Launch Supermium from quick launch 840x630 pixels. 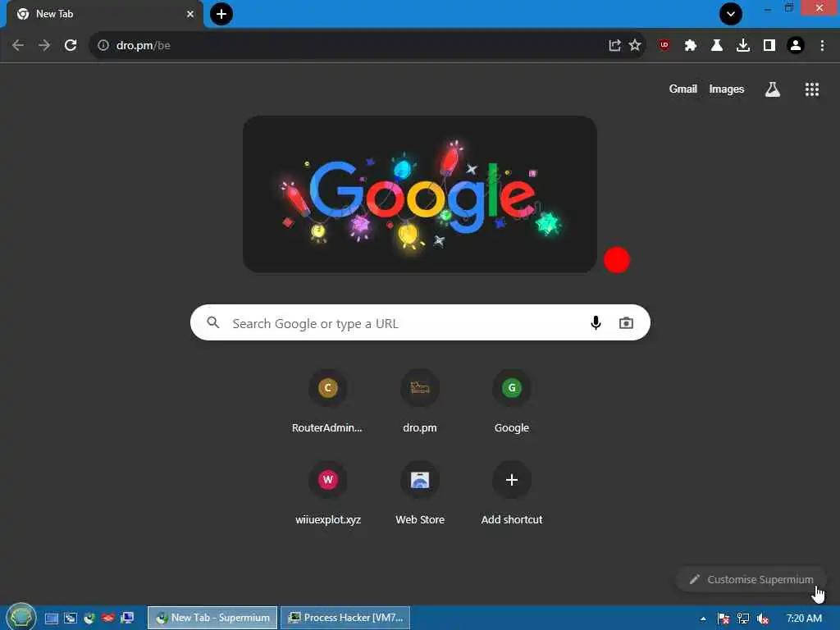click(x=89, y=619)
